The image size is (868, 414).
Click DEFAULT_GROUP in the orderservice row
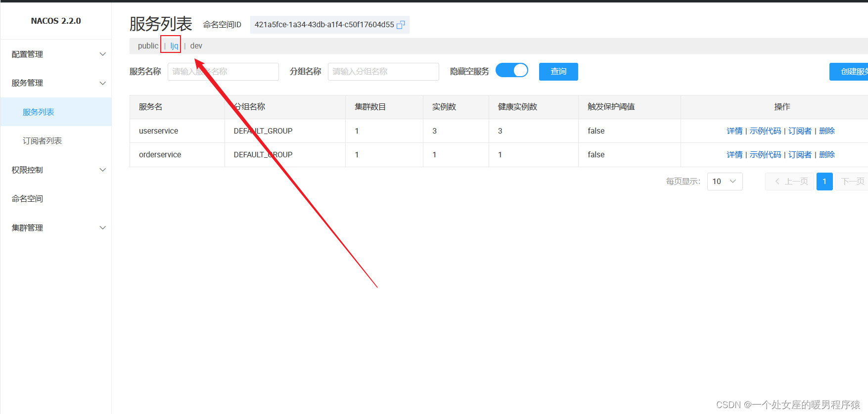(x=263, y=155)
